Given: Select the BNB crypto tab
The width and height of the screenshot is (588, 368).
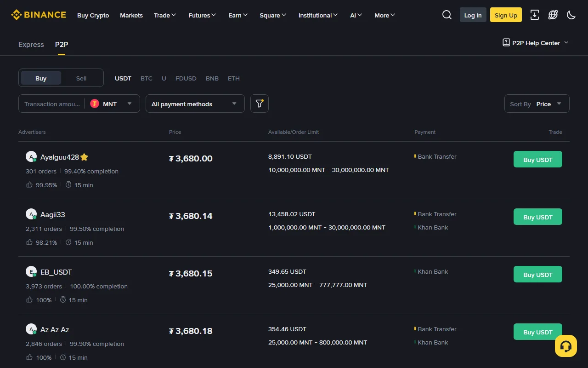Looking at the screenshot, I should [212, 78].
